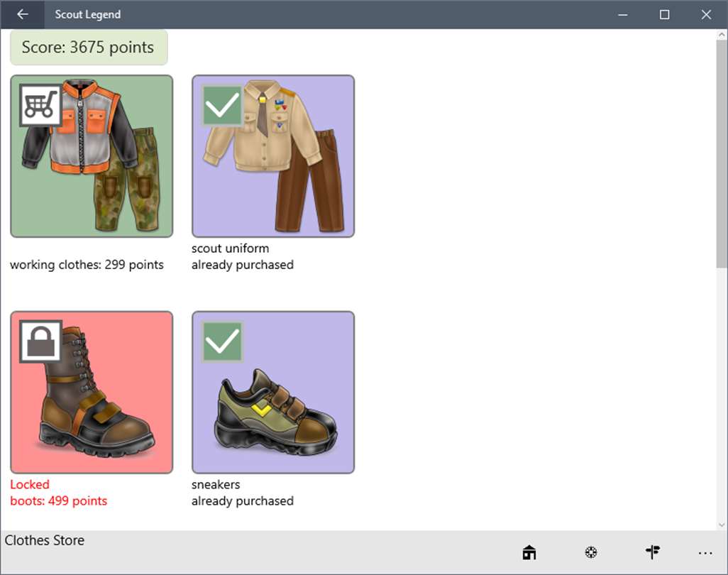
Task: Maximize the Scout Legend window
Action: tap(664, 14)
